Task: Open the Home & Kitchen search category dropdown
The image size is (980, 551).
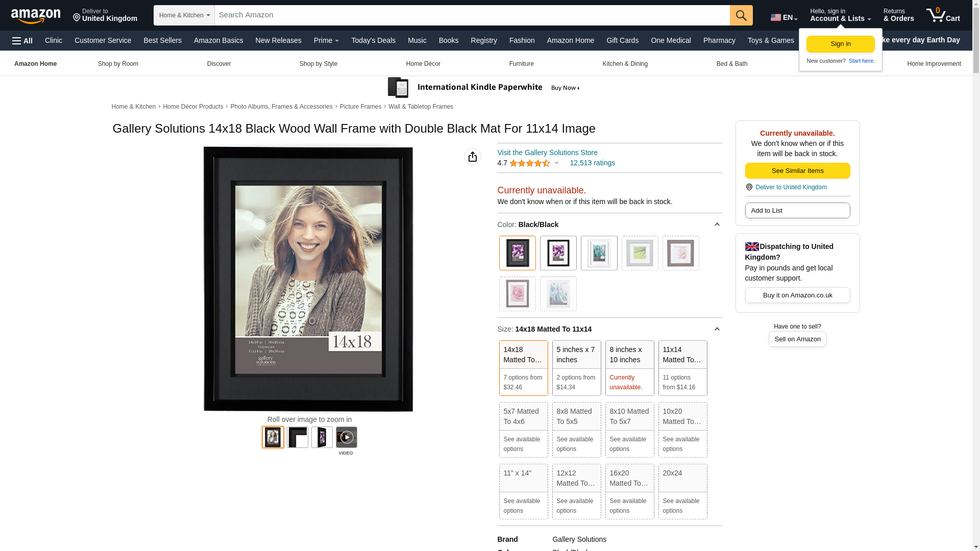Action: pos(184,15)
